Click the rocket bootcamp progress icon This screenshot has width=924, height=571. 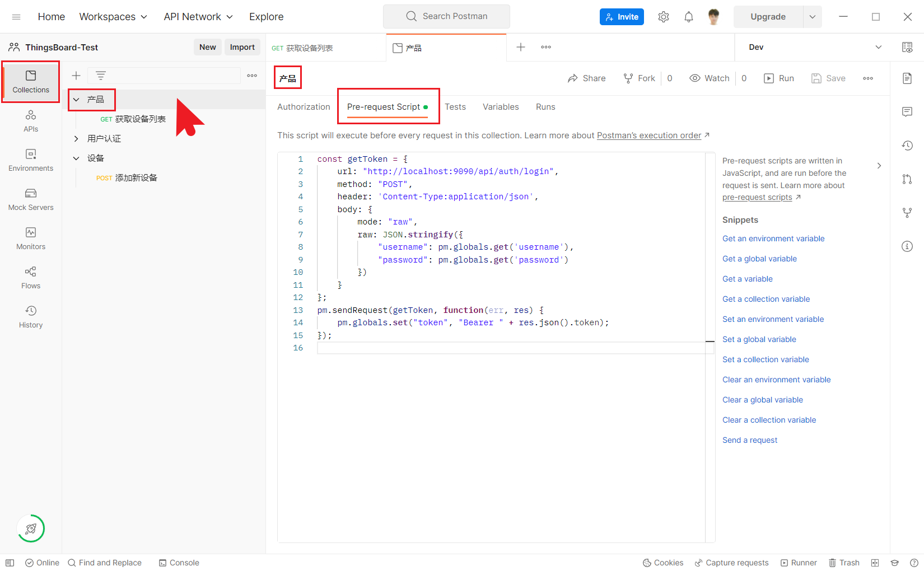31,528
